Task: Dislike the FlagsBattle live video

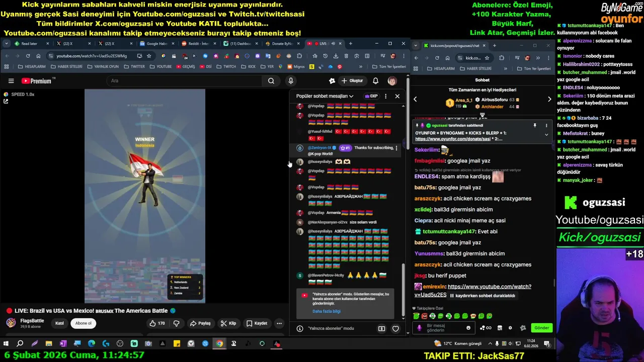Action: click(177, 323)
